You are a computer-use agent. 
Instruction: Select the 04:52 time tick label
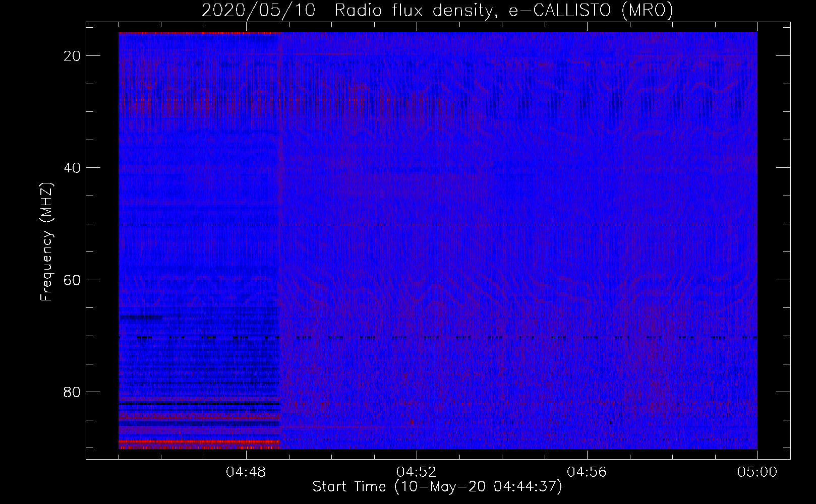(x=417, y=472)
